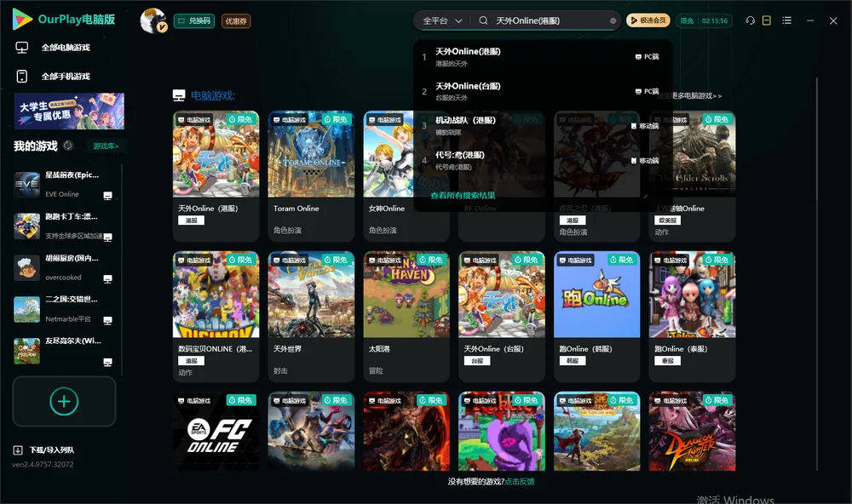The height and width of the screenshot is (504, 852).
Task: Open the EA FC Online game card
Action: (x=216, y=432)
